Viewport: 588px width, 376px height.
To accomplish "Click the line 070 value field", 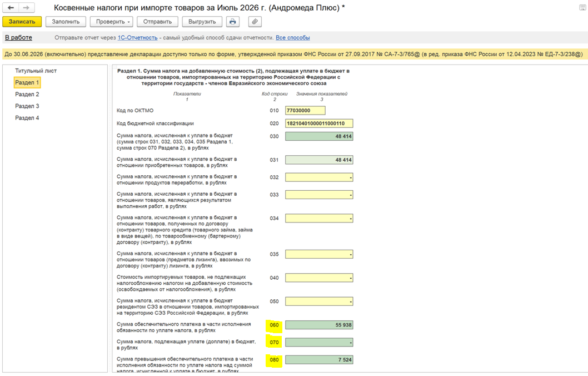I will click(x=319, y=343).
